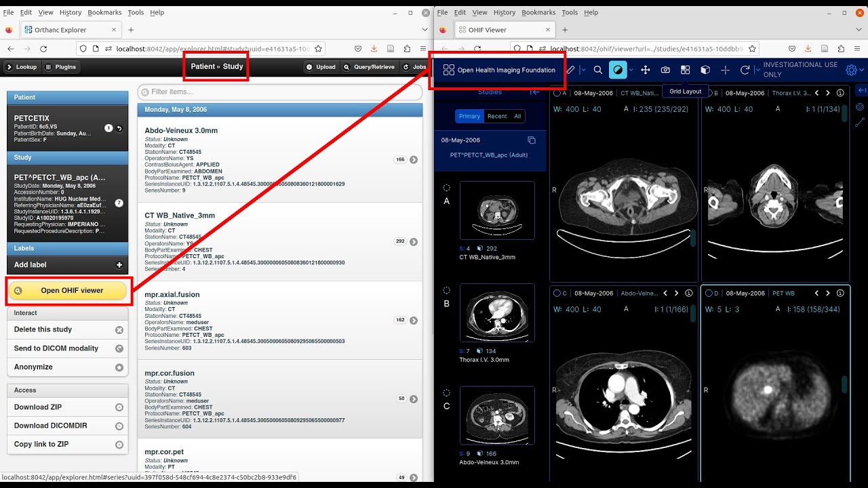Open View menu in OHIF Viewer window
The image size is (868, 488).
point(479,12)
